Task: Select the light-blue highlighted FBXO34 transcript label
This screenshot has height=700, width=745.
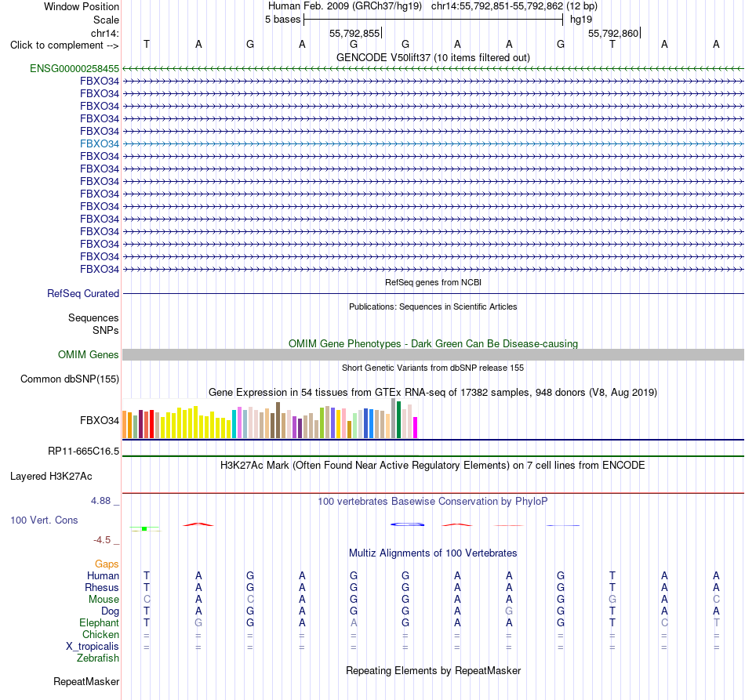Action: (100, 143)
